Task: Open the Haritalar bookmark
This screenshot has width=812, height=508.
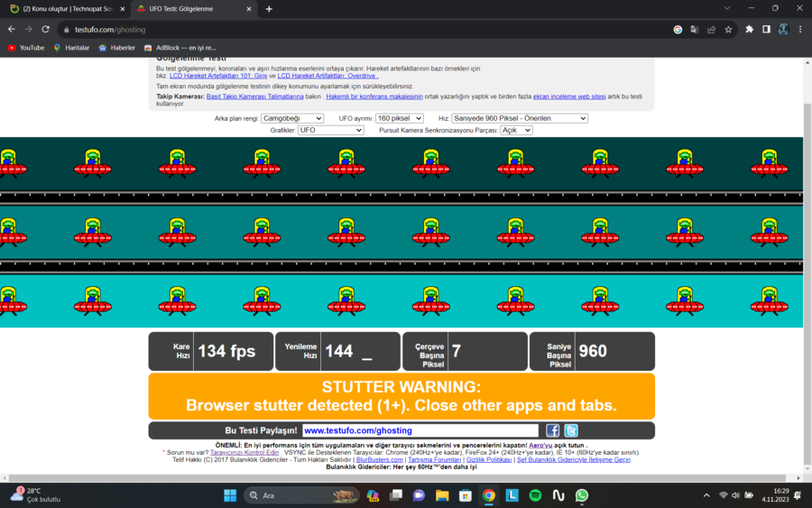Action: pos(71,48)
